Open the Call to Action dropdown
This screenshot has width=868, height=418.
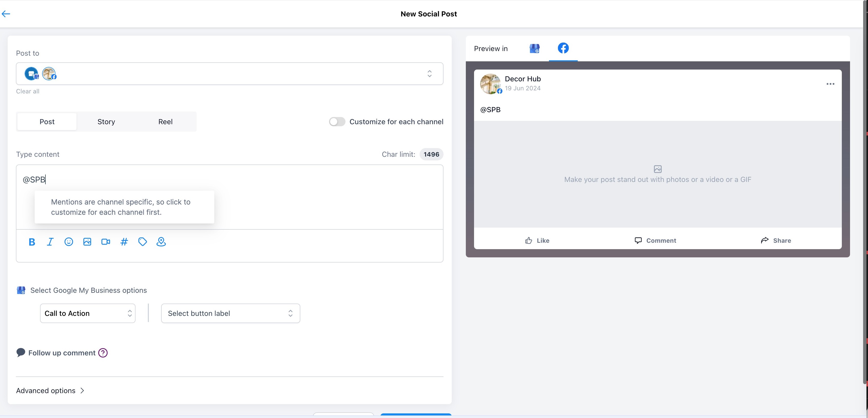[x=88, y=313]
